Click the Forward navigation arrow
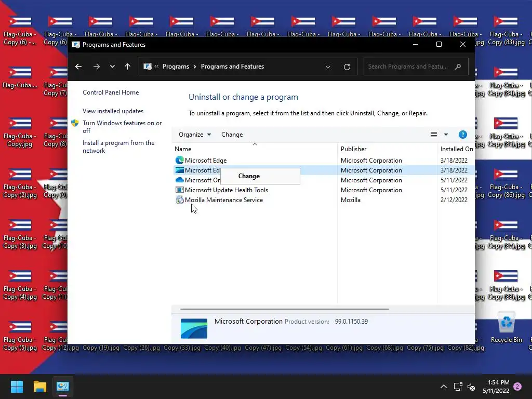This screenshot has height=399, width=532. point(97,66)
